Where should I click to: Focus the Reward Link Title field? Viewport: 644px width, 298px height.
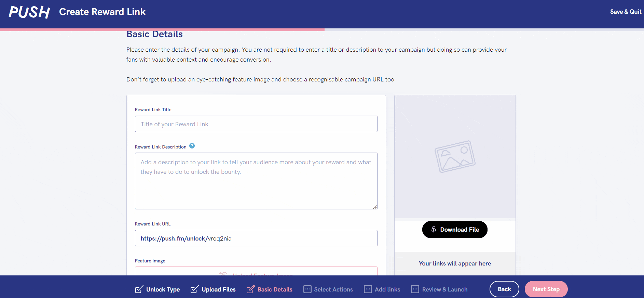click(x=256, y=124)
